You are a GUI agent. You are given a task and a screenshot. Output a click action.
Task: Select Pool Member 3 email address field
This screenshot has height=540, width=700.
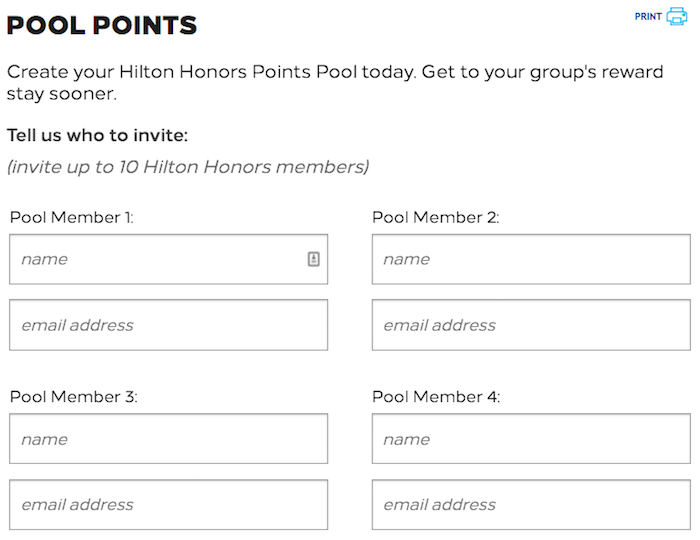click(x=168, y=505)
